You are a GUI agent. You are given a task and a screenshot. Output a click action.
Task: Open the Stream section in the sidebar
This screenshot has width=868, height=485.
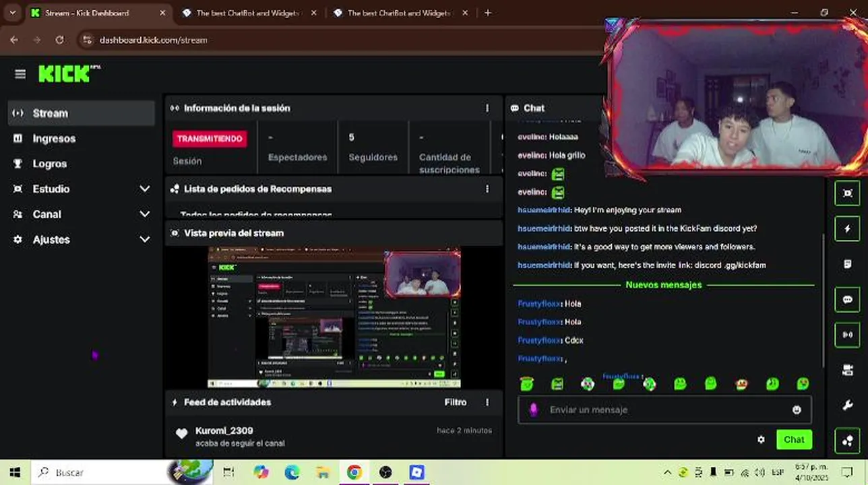[82, 113]
